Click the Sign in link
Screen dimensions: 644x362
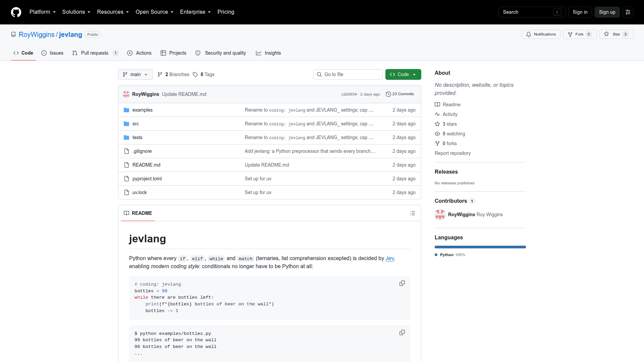coord(580,12)
